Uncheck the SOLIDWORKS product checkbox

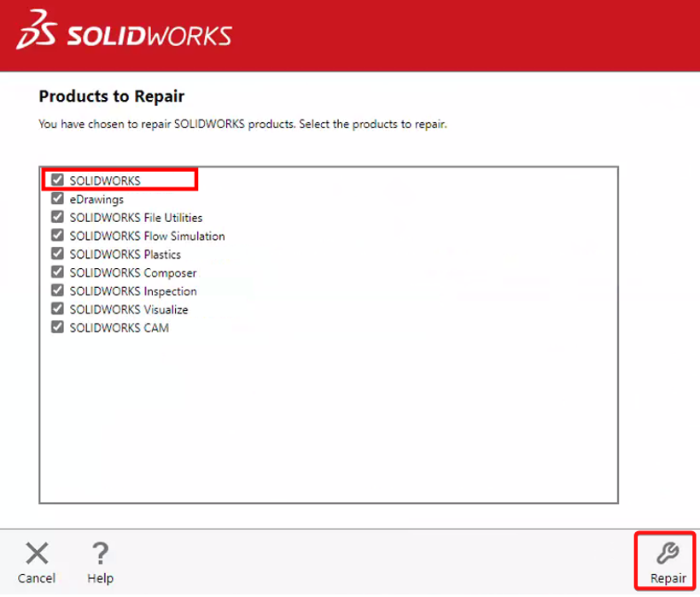pyautogui.click(x=57, y=180)
